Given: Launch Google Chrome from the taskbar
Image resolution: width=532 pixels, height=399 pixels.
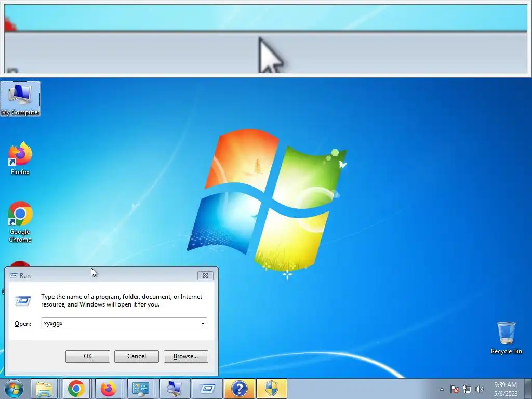Looking at the screenshot, I should (x=76, y=389).
